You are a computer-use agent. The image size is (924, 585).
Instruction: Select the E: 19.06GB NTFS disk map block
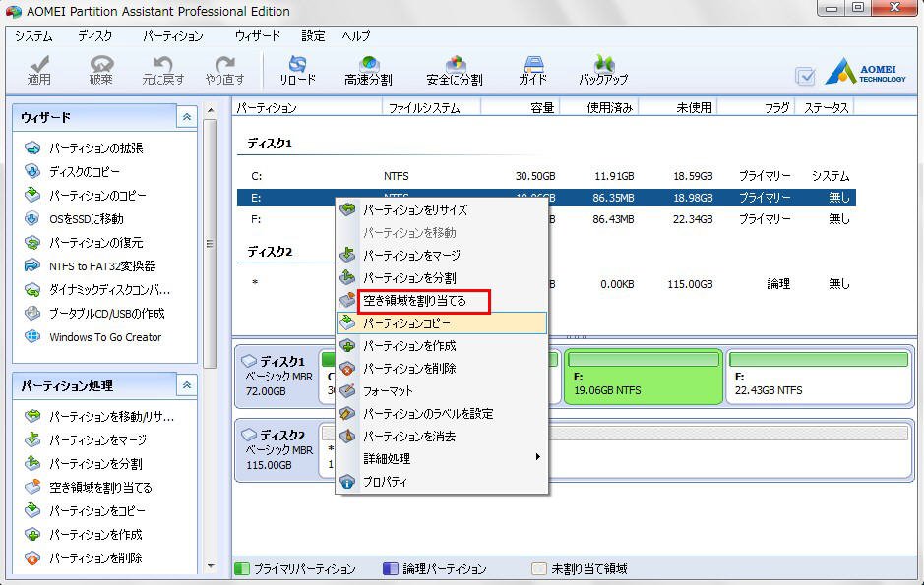click(644, 378)
